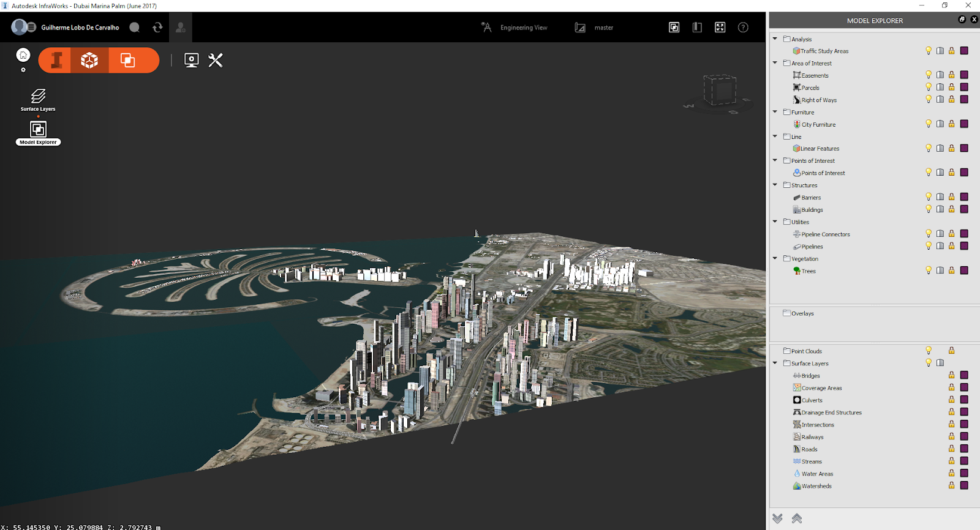Open the Model Explorer tool

38,130
